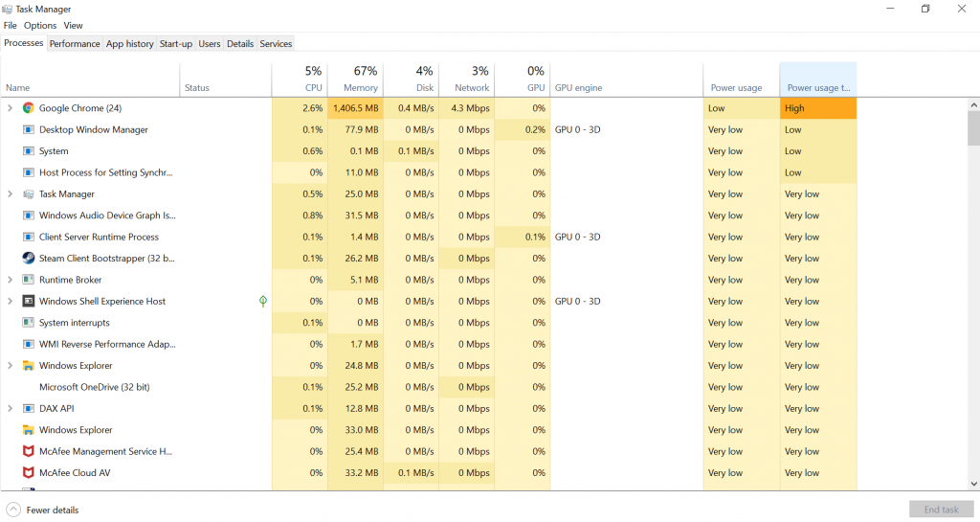This screenshot has width=980, height=522.
Task: Open the Options menu
Action: 40,26
